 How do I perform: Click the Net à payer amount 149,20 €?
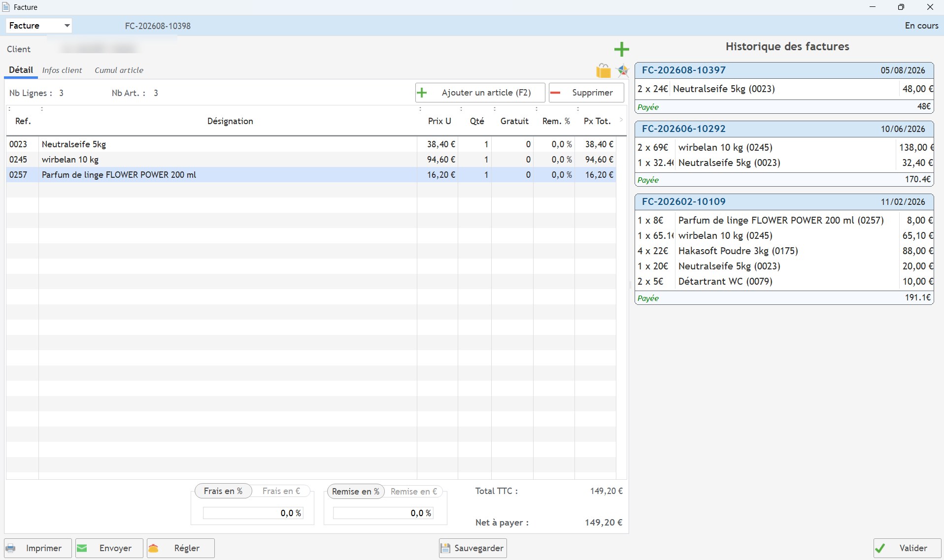604,523
